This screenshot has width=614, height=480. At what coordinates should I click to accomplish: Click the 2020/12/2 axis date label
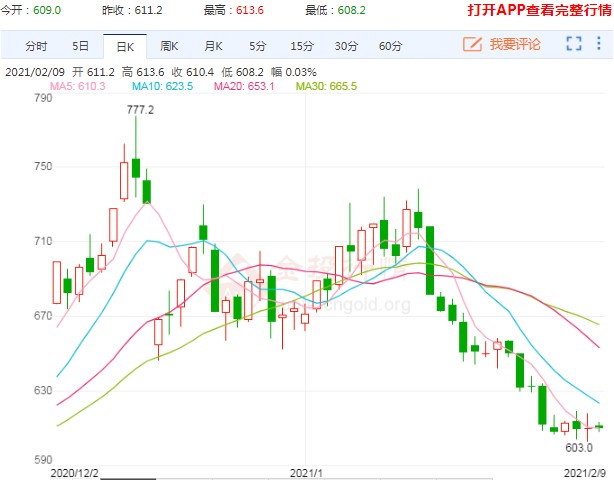click(x=74, y=473)
